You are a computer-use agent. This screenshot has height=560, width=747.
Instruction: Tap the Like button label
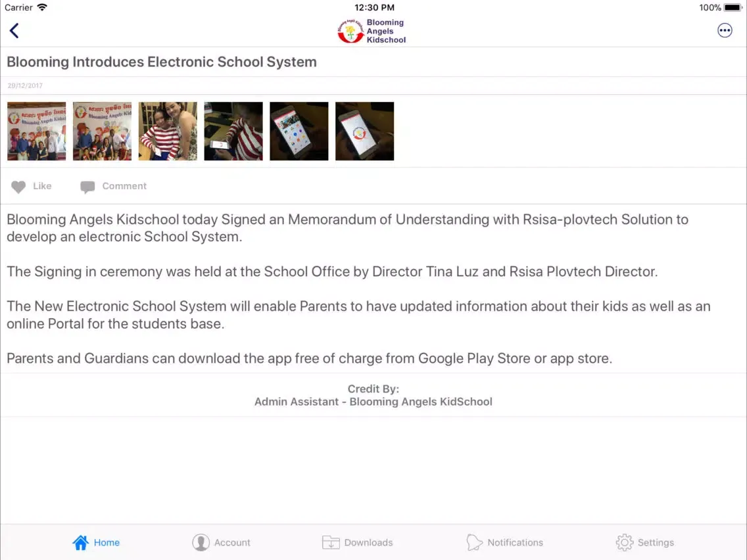click(42, 186)
